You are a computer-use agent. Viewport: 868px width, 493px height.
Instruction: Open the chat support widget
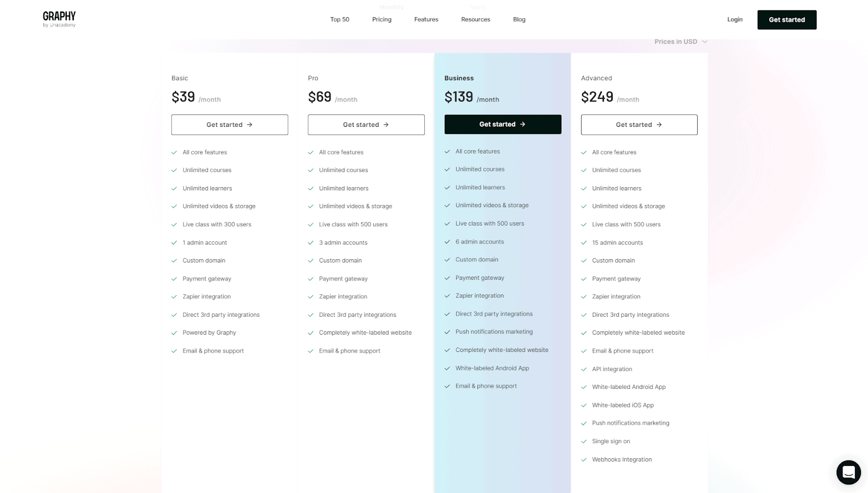pyautogui.click(x=848, y=472)
